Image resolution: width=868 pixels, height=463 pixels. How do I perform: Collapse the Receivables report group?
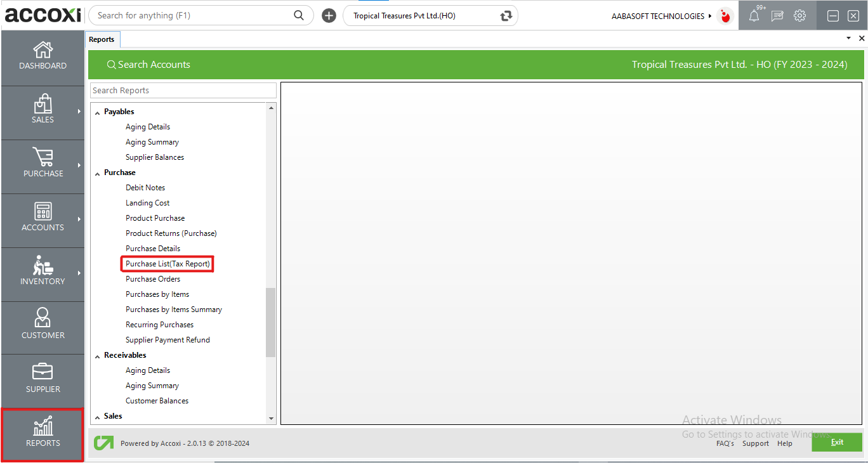click(x=98, y=356)
